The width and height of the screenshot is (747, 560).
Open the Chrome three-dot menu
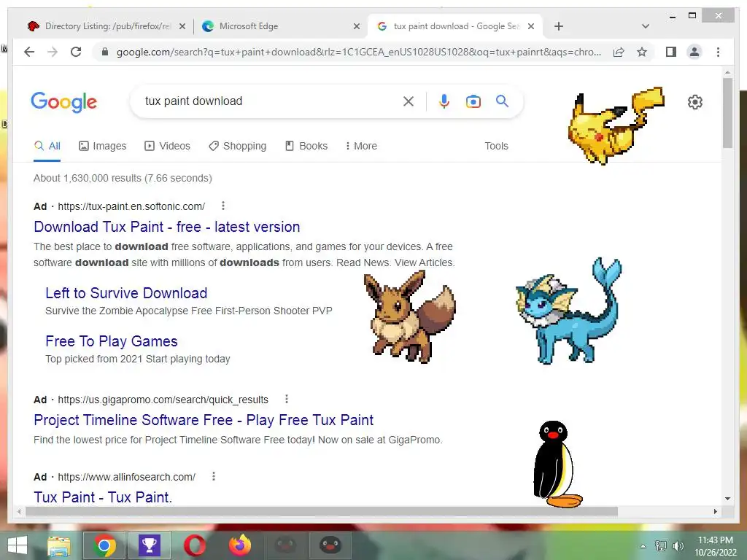(x=718, y=52)
